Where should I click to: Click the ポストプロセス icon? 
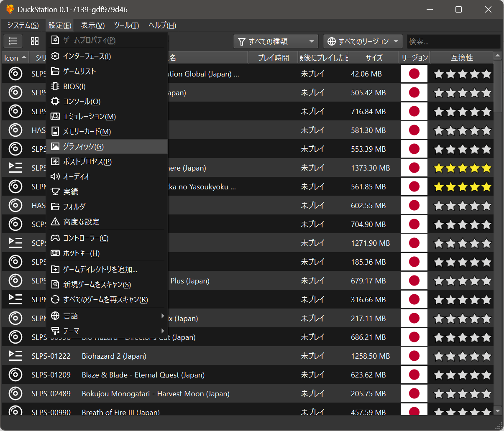[x=55, y=161]
